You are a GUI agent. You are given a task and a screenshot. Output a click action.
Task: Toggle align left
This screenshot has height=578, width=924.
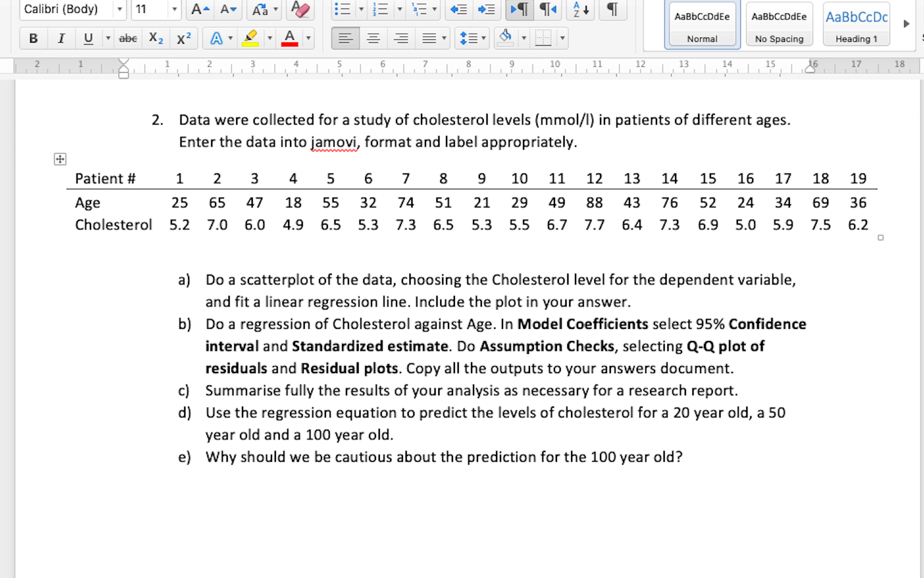pyautogui.click(x=345, y=39)
